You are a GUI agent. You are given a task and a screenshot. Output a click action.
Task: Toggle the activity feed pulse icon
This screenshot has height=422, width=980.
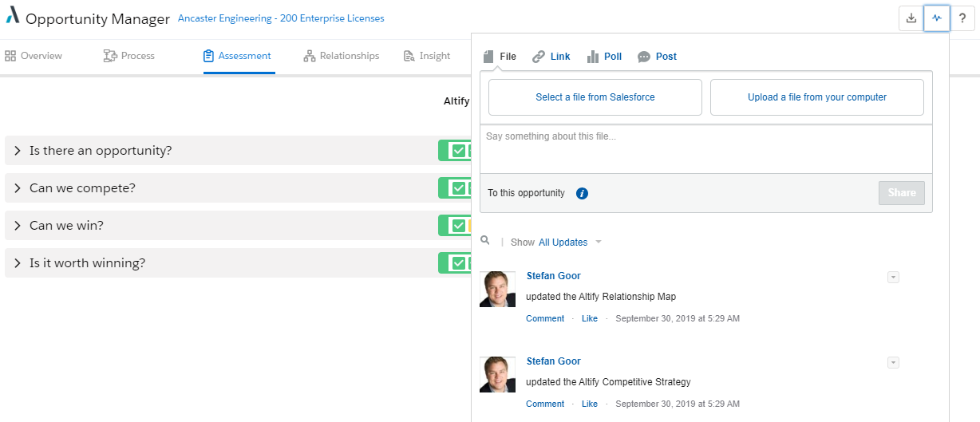tap(937, 18)
